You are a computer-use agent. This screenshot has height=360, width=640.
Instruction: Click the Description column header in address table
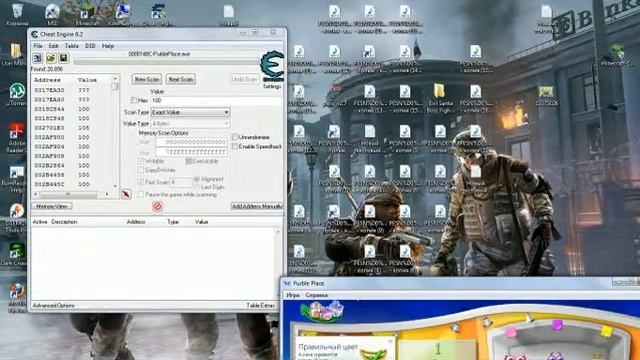pyautogui.click(x=64, y=222)
